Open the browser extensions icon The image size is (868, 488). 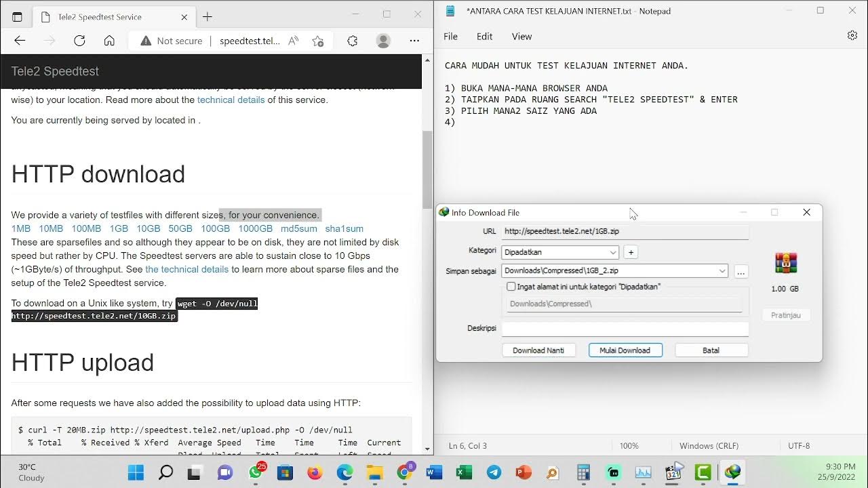(x=353, y=41)
